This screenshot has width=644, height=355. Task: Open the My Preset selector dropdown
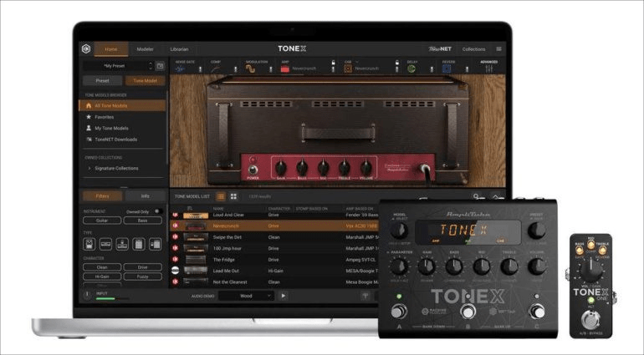(x=117, y=65)
